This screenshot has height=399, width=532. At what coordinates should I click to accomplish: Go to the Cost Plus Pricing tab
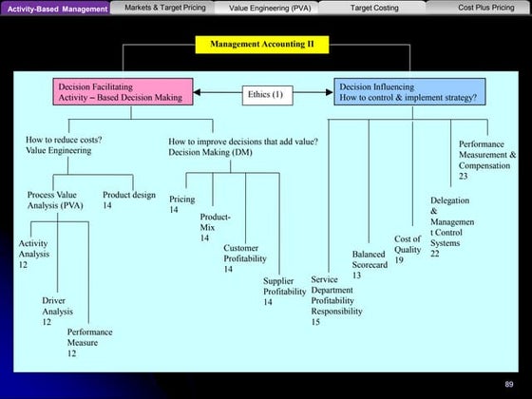pos(478,8)
